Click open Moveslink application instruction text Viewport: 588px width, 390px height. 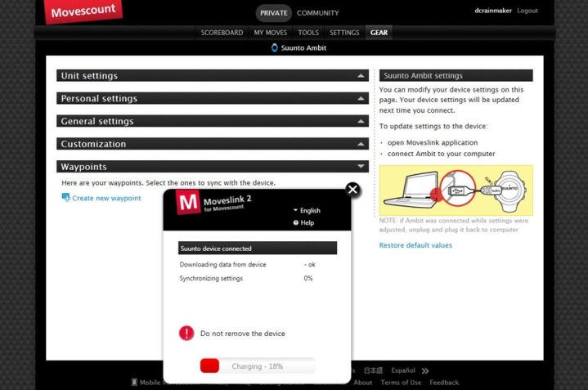(x=433, y=142)
